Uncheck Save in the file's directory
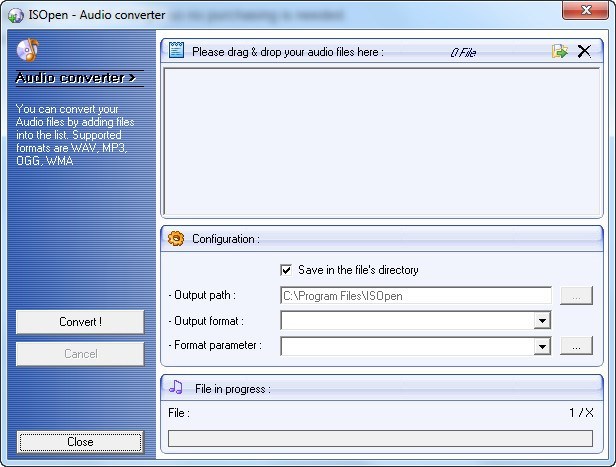This screenshot has height=467, width=616. point(286,270)
